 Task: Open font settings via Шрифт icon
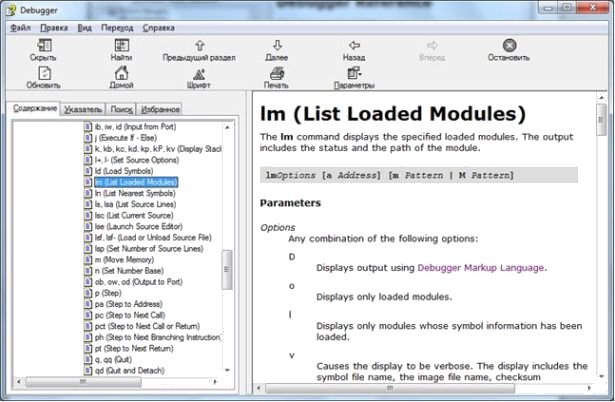coord(199,74)
